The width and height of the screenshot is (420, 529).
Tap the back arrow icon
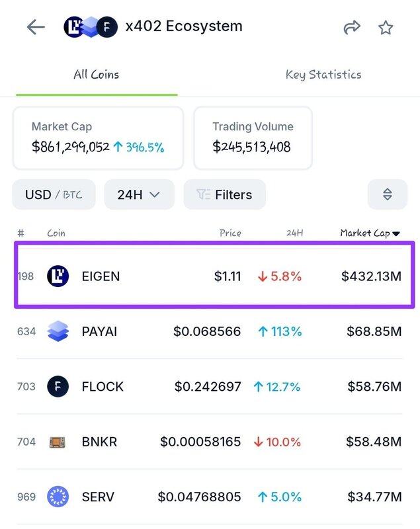[x=36, y=27]
